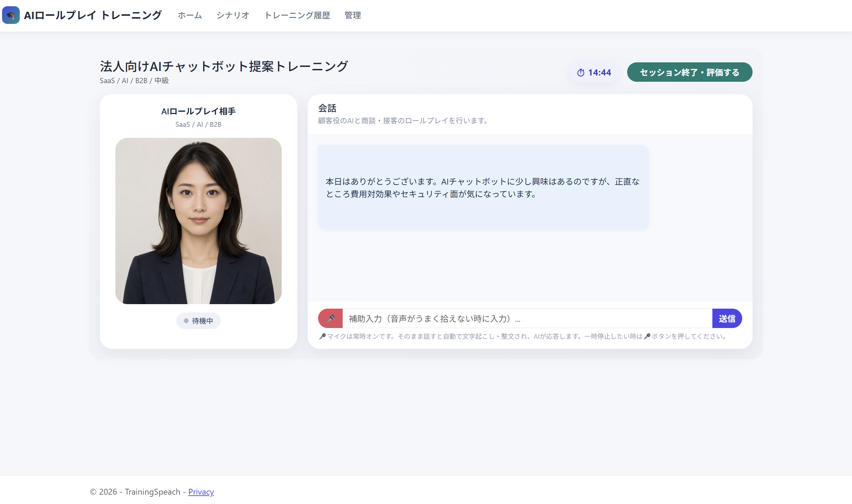Click the © 2026 - TrainingSpeach footer text

(x=135, y=492)
